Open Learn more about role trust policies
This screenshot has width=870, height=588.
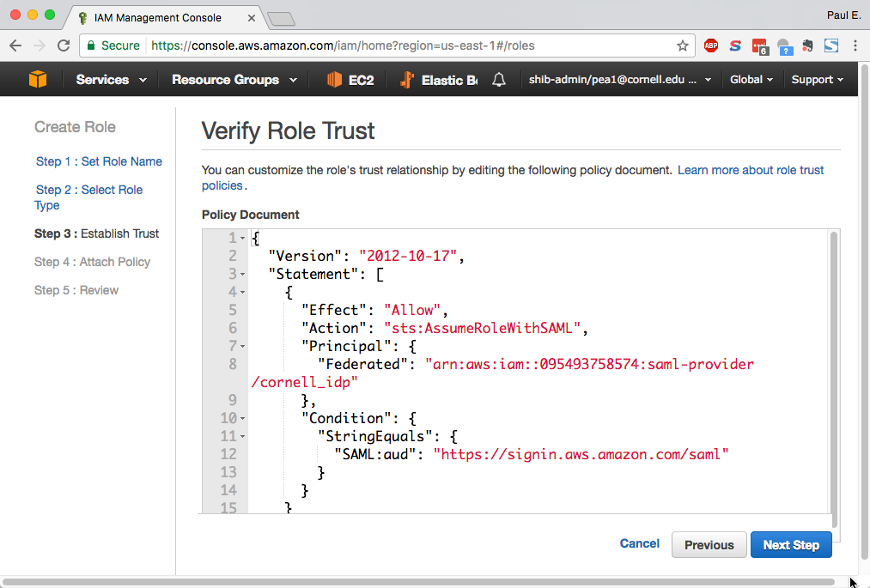pos(750,170)
